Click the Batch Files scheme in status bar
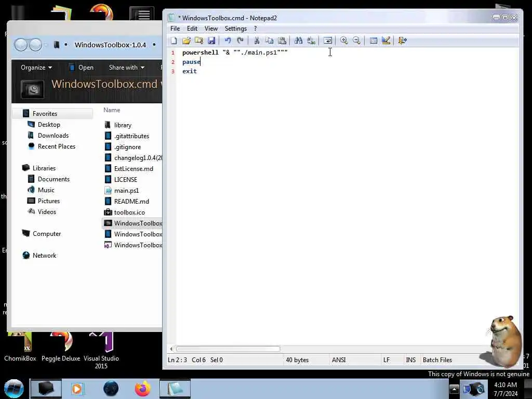 point(437,360)
